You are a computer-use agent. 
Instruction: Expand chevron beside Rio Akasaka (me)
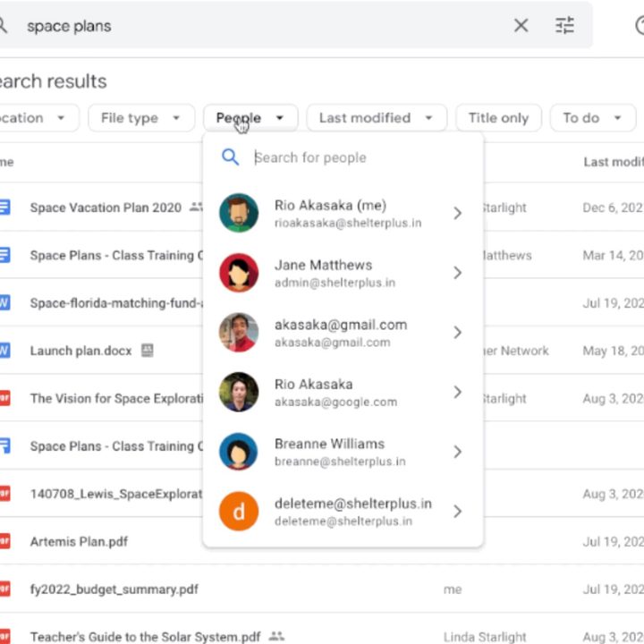[458, 213]
